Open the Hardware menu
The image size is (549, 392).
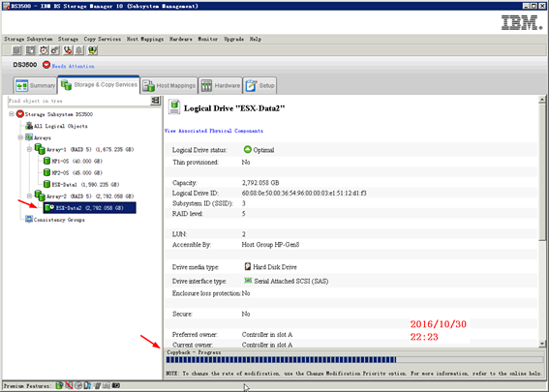[181, 39]
